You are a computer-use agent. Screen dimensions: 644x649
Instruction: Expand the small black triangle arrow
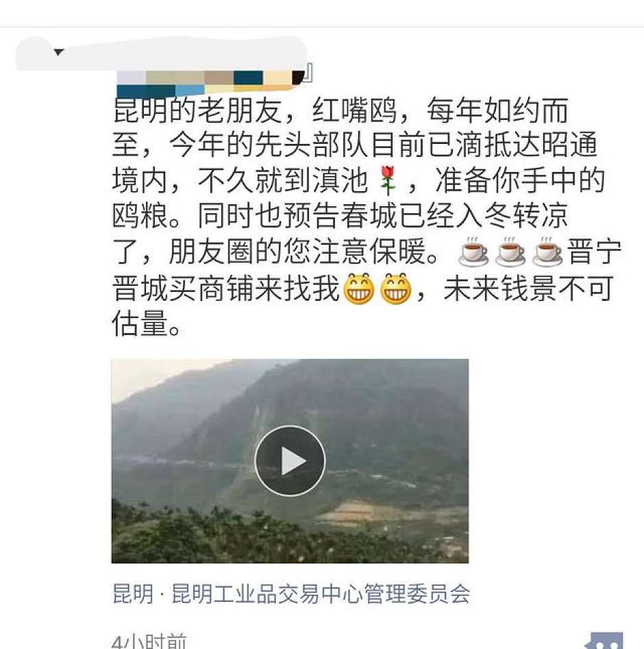pyautogui.click(x=58, y=52)
